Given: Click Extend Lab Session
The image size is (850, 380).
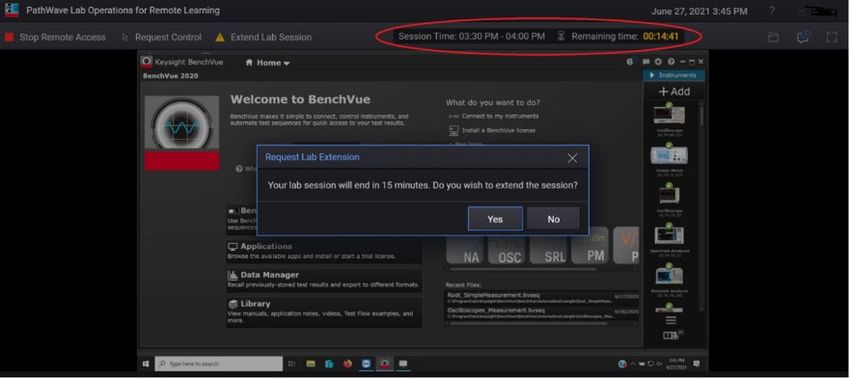Looking at the screenshot, I should click(x=263, y=37).
